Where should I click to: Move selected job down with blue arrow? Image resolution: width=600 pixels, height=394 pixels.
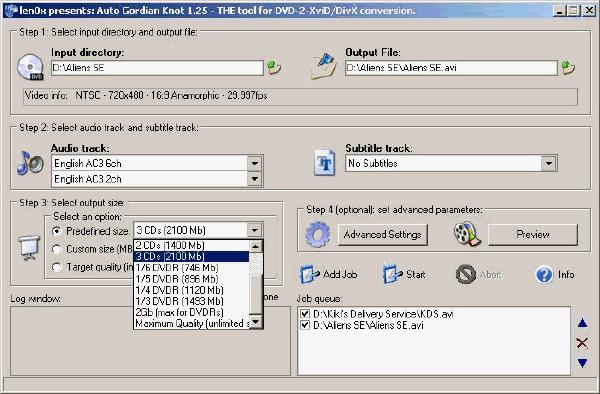coord(582,363)
